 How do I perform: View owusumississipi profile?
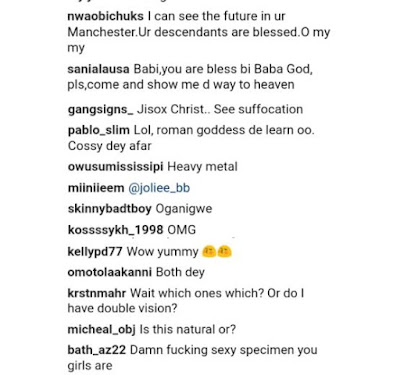click(x=115, y=167)
